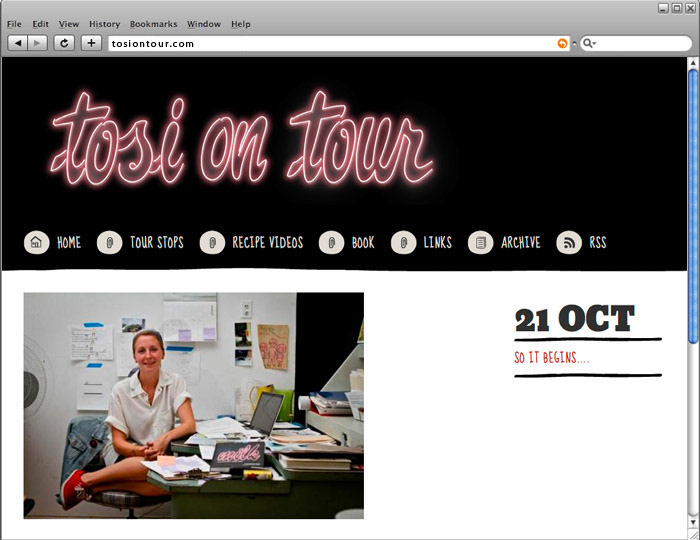Screen dimensions: 700x540
Task: Open the File menu
Action: pyautogui.click(x=14, y=24)
